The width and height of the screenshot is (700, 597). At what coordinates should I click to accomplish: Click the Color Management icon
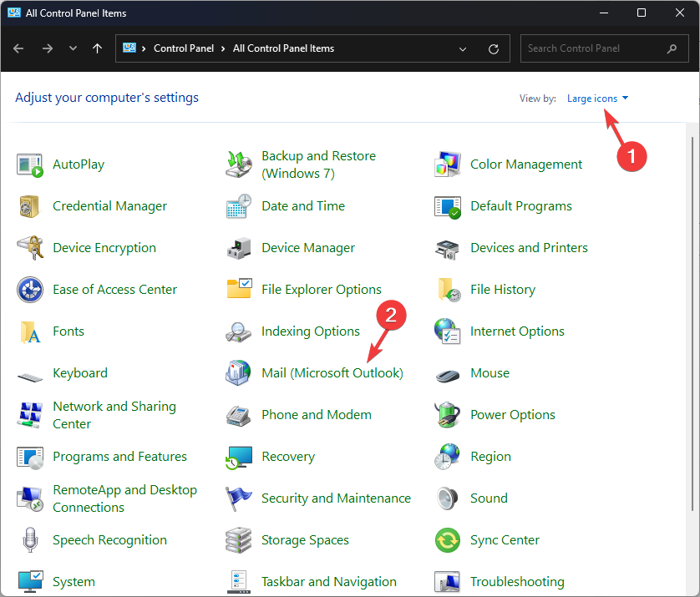448,164
